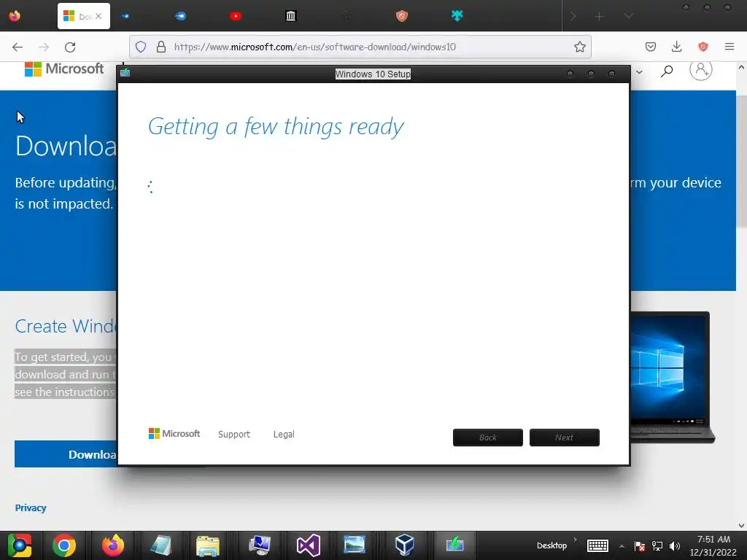Open the webpage search magnifier
Image resolution: width=747 pixels, height=560 pixels.
click(667, 71)
